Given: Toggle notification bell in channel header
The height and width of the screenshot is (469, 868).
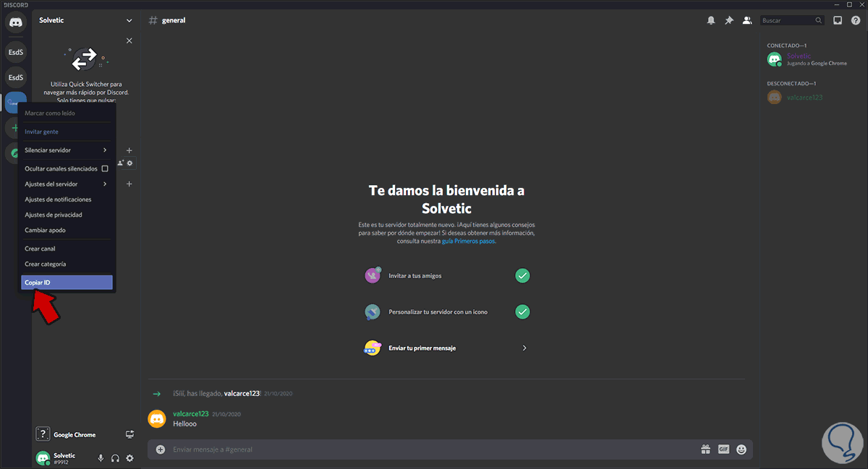Looking at the screenshot, I should point(711,20).
